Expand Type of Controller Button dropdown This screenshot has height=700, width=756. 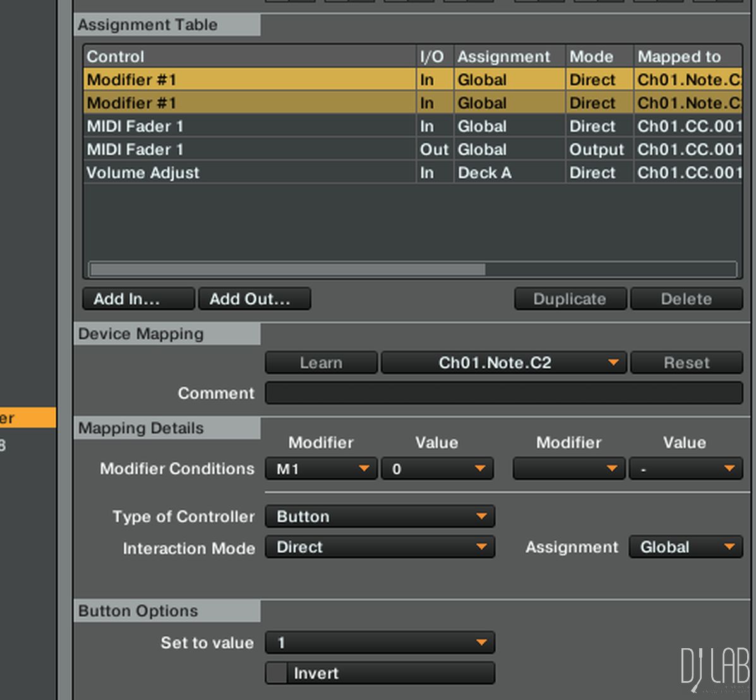tap(380, 516)
